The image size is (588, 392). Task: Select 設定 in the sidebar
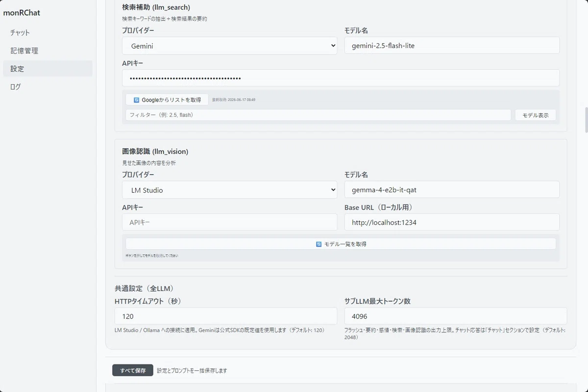tap(48, 69)
